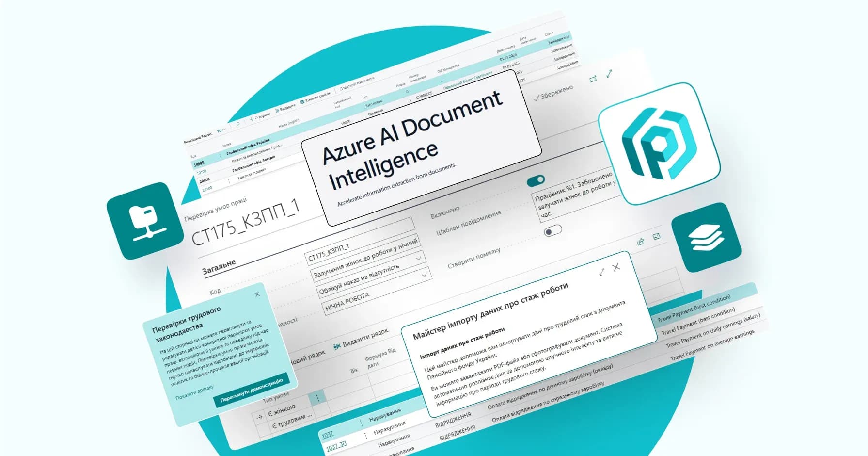The image size is (868, 456).
Task: Expand the Майстер імпорту dialog with arrows icon
Action: click(x=601, y=272)
